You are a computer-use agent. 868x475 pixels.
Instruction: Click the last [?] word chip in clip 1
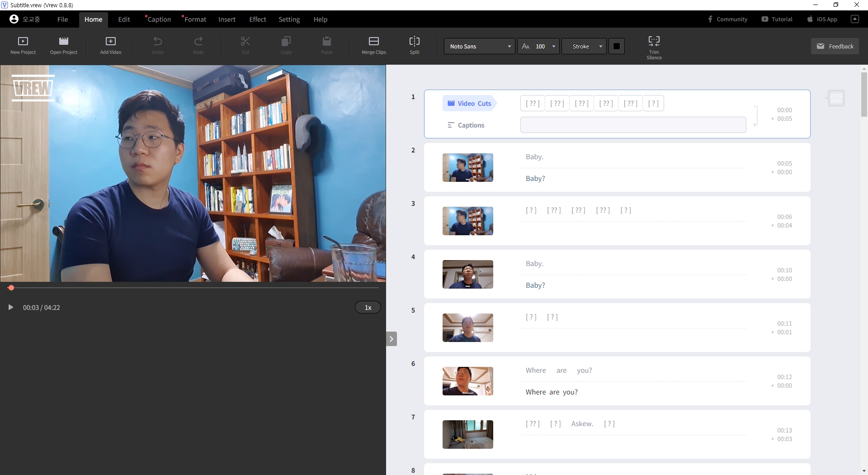(x=653, y=104)
